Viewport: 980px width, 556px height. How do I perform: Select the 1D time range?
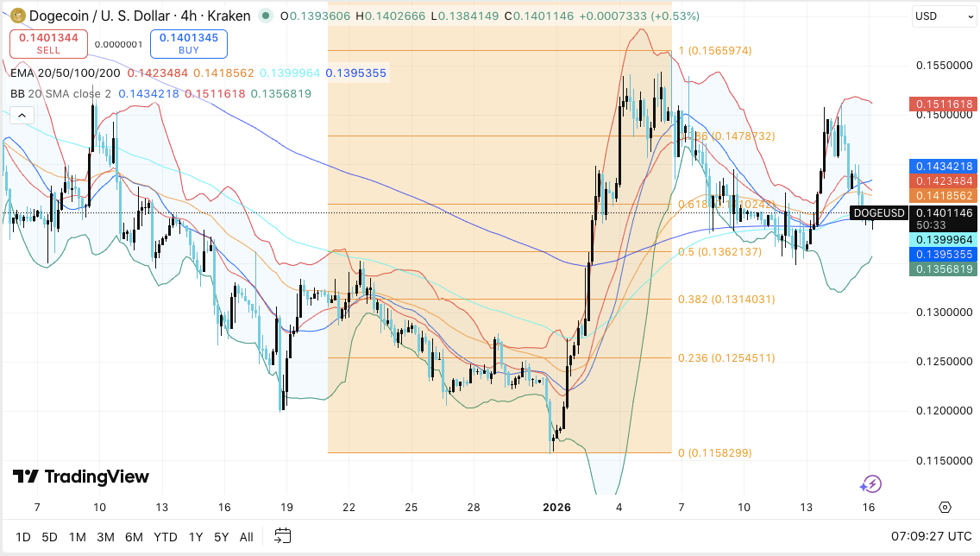pyautogui.click(x=22, y=537)
